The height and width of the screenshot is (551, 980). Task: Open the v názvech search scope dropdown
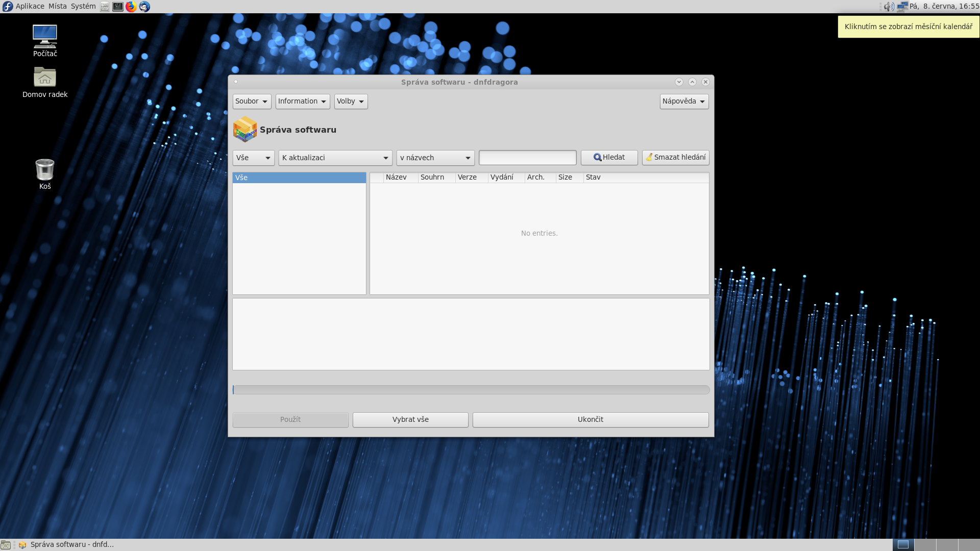(435, 158)
